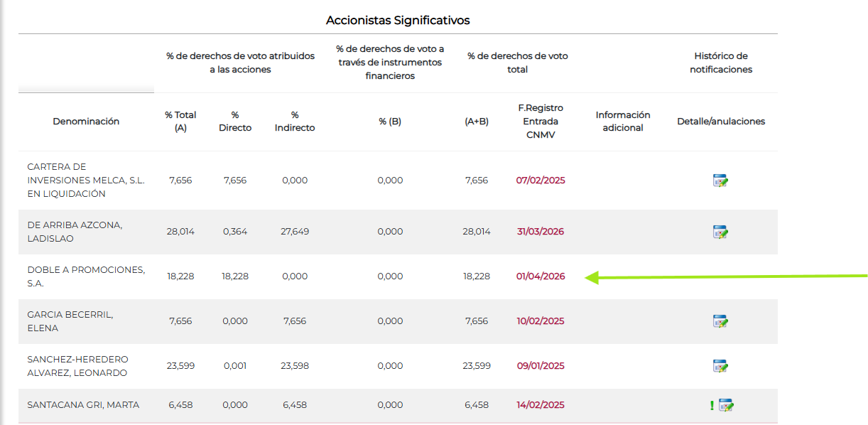
Task: Click the "% Total (A)" column header
Action: pyautogui.click(x=180, y=122)
